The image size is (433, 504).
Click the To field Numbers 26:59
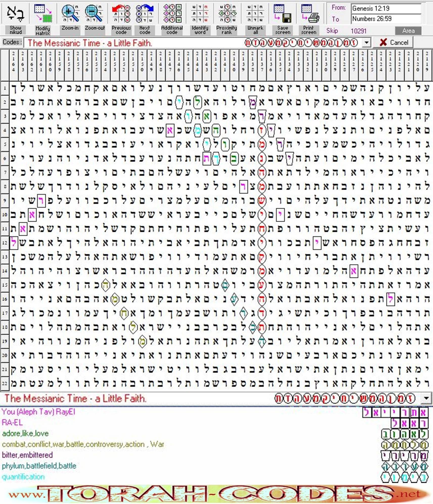(386, 19)
